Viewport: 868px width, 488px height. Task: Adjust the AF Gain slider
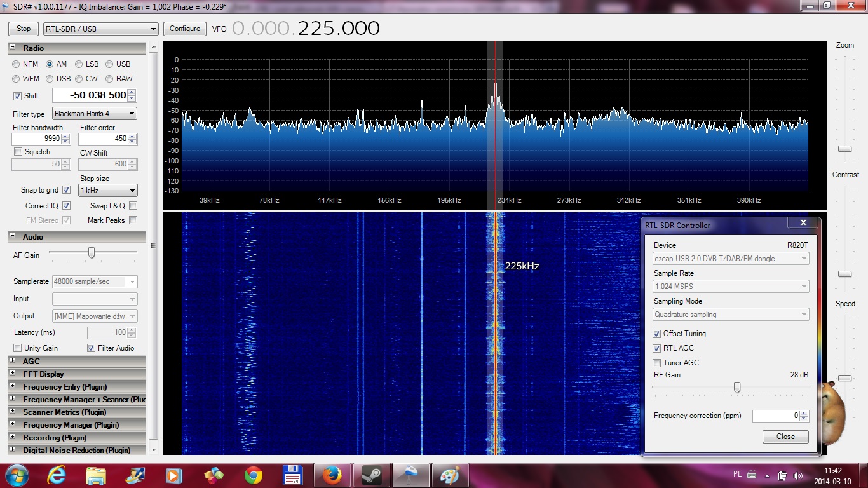[x=92, y=253]
